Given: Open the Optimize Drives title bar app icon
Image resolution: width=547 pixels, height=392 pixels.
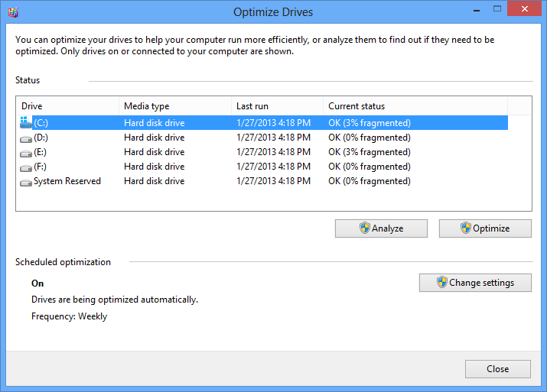Looking at the screenshot, I should (13, 12).
